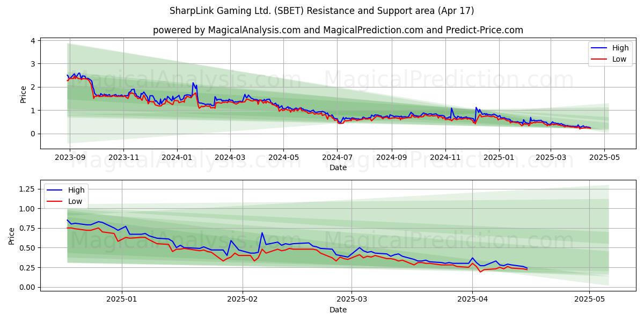Click the '2024-03' x-axis label on top chart
Viewport: 644px width, 322px height.
(230, 158)
